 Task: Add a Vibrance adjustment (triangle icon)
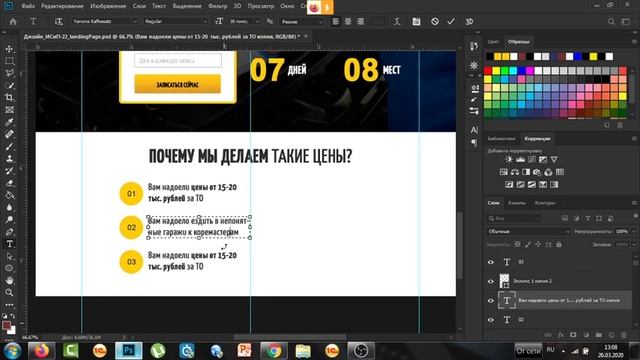point(554,160)
